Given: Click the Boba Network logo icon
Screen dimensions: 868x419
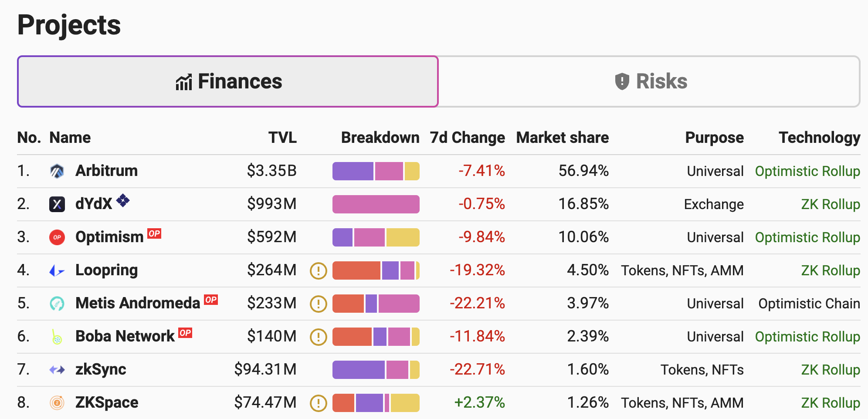Looking at the screenshot, I should [x=57, y=337].
